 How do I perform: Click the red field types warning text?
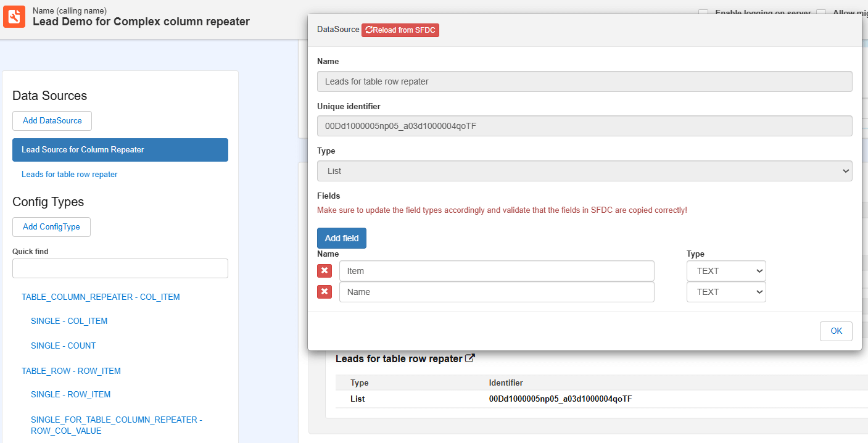coord(502,210)
